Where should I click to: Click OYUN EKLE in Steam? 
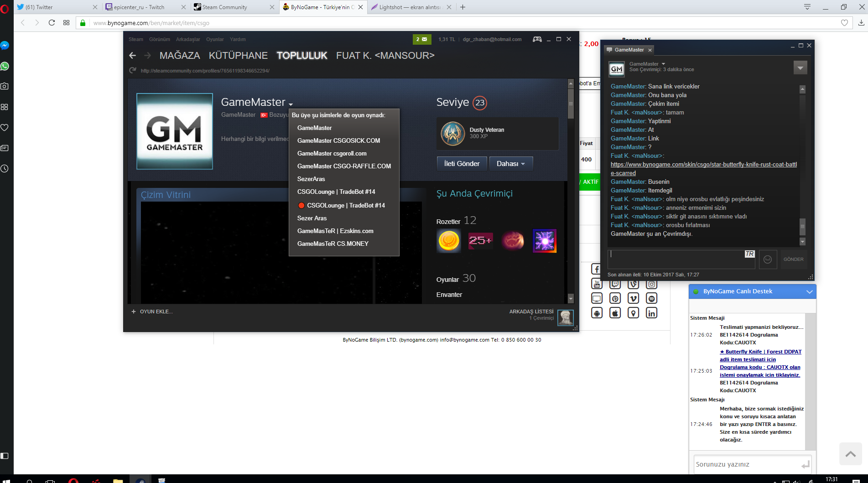[152, 312]
